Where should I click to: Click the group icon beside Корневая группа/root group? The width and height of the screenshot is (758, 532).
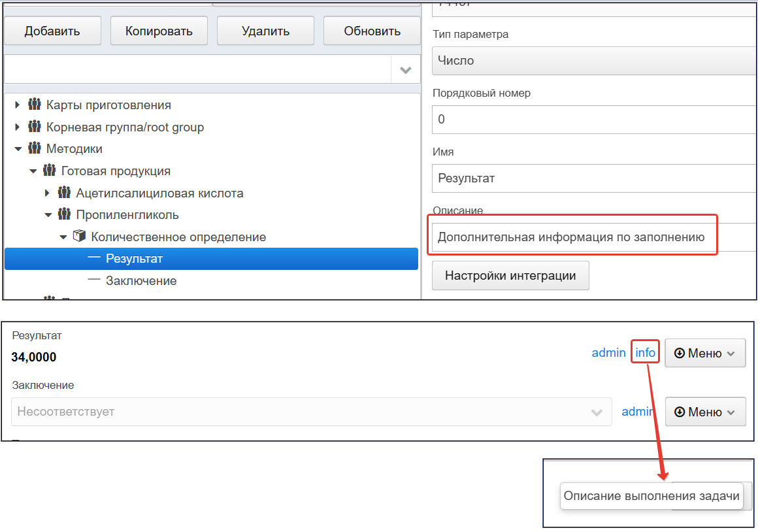[x=35, y=127]
